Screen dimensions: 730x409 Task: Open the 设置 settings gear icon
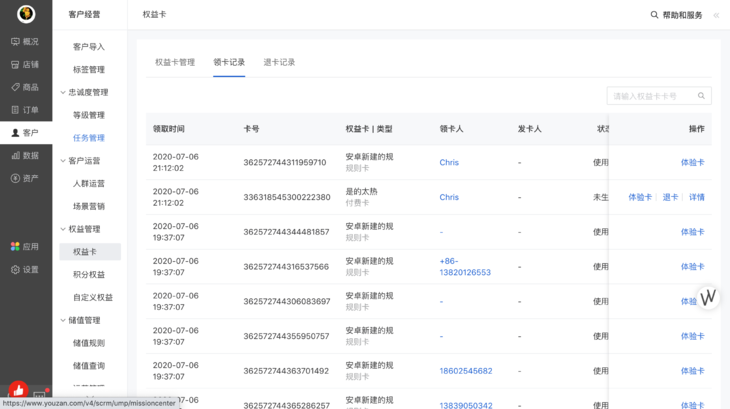(15, 270)
